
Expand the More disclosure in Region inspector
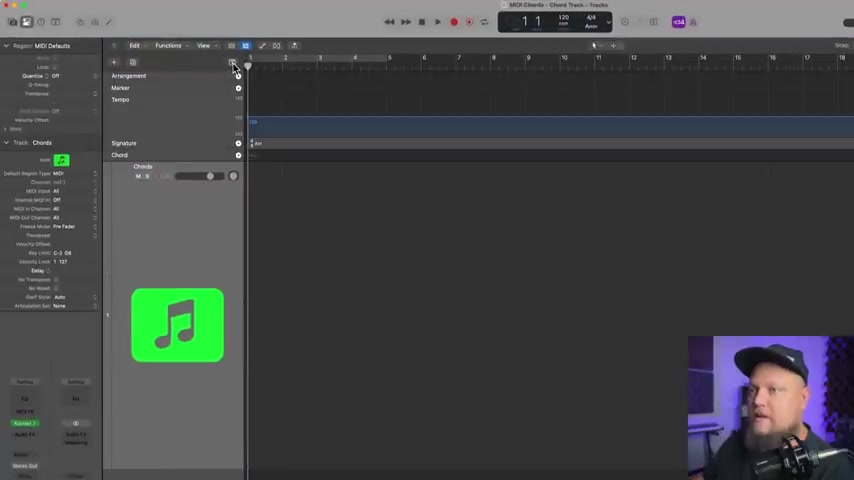pyautogui.click(x=5, y=129)
